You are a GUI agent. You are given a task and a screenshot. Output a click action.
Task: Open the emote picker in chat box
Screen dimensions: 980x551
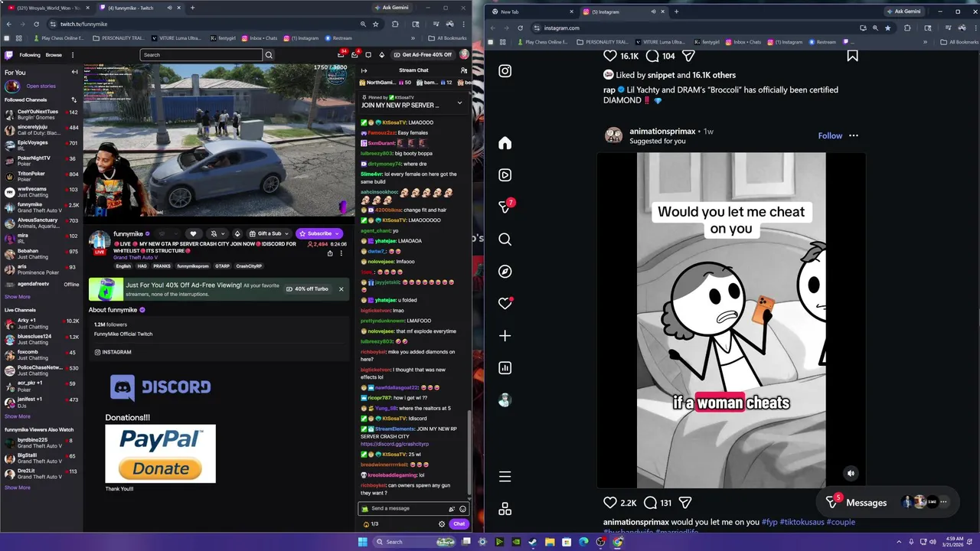point(462,509)
